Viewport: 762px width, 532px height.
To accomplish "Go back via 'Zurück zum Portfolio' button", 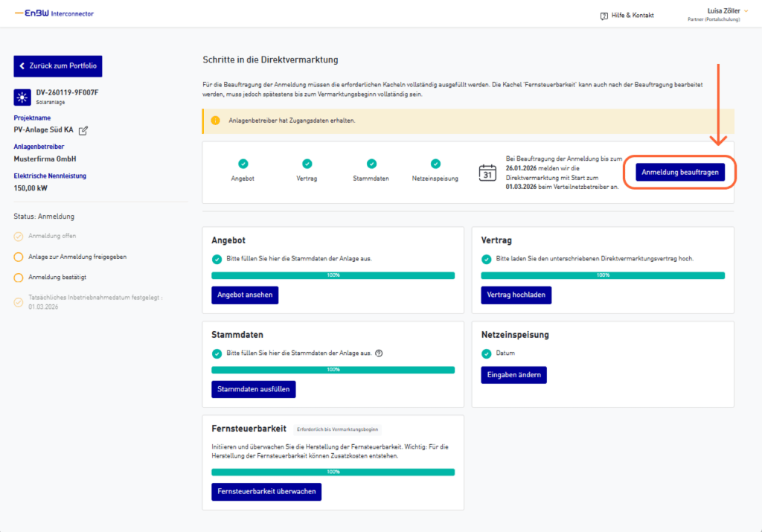I will pos(58,66).
